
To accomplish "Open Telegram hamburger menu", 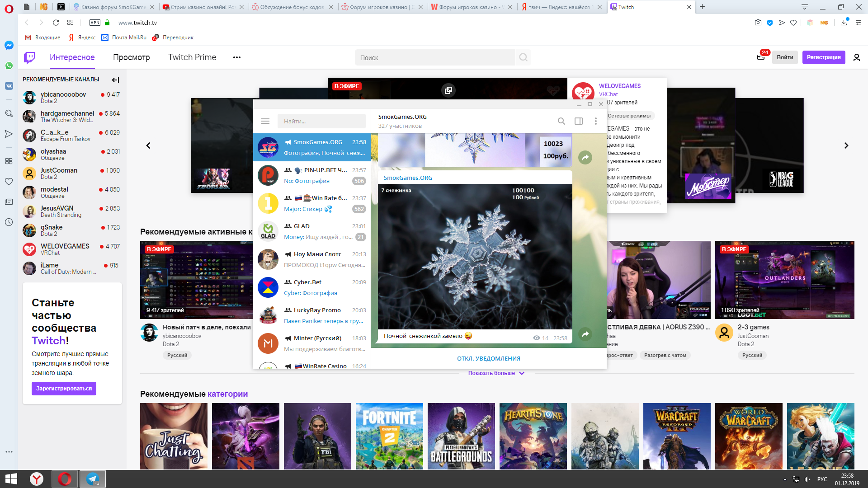I will [265, 121].
